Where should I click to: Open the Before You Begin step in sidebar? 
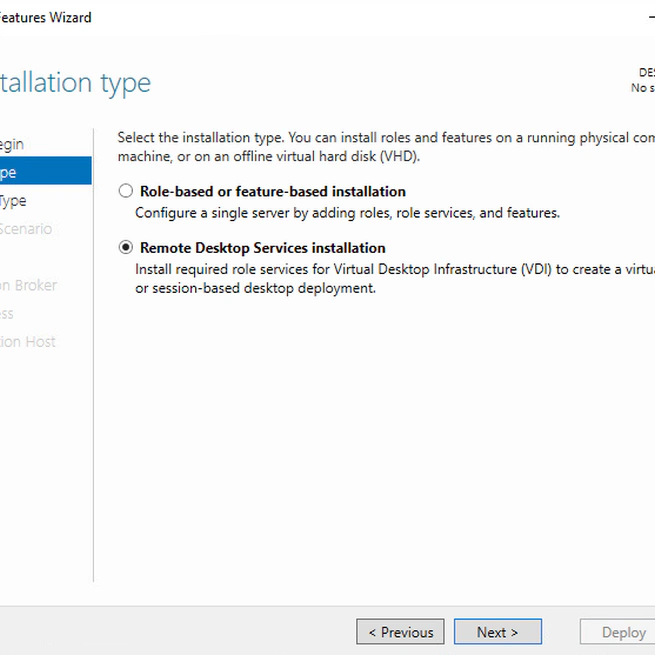[12, 145]
